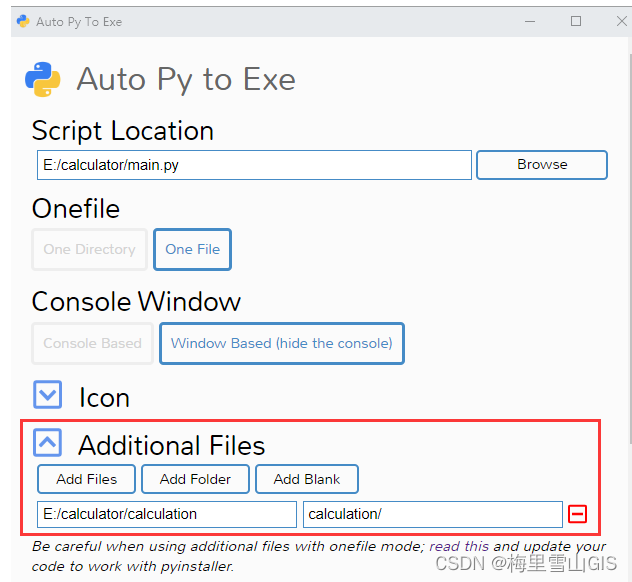Click the Python logo beside Auto Py to Exe heading
The height and width of the screenshot is (582, 632).
[x=43, y=79]
